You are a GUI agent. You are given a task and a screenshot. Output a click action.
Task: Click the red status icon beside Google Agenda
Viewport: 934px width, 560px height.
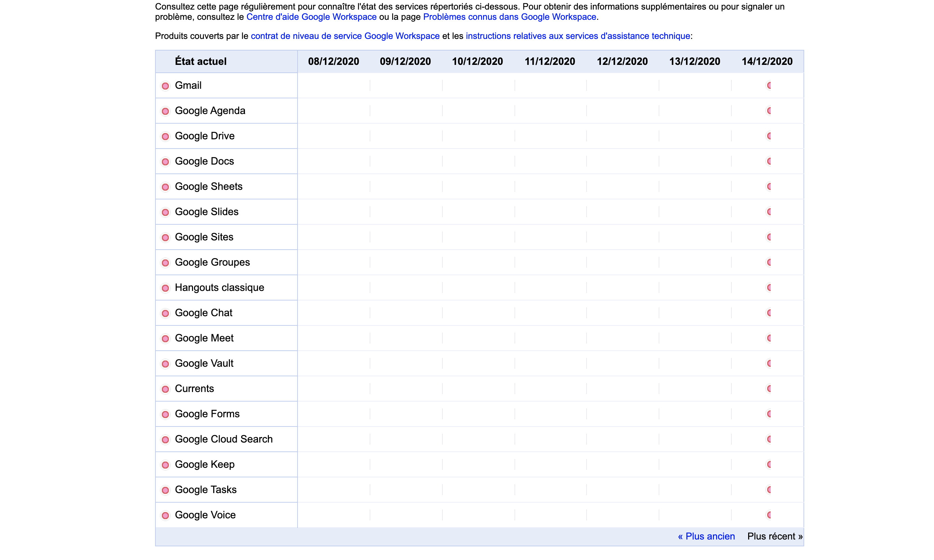click(x=165, y=111)
